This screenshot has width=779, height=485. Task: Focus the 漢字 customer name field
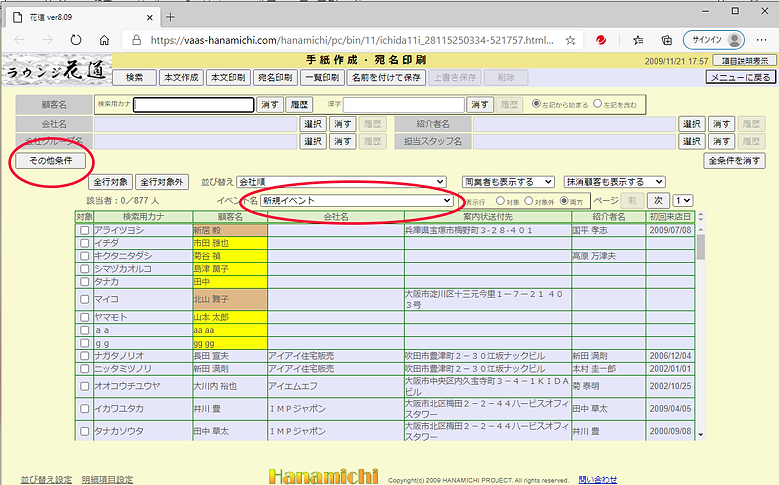403,105
